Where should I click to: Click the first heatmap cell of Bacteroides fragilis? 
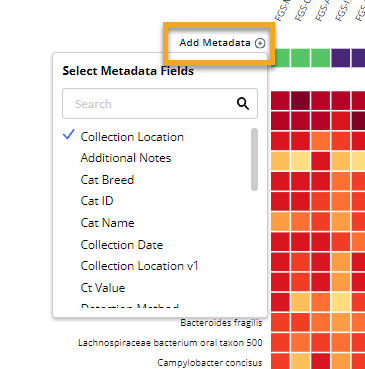pyautogui.click(x=280, y=323)
